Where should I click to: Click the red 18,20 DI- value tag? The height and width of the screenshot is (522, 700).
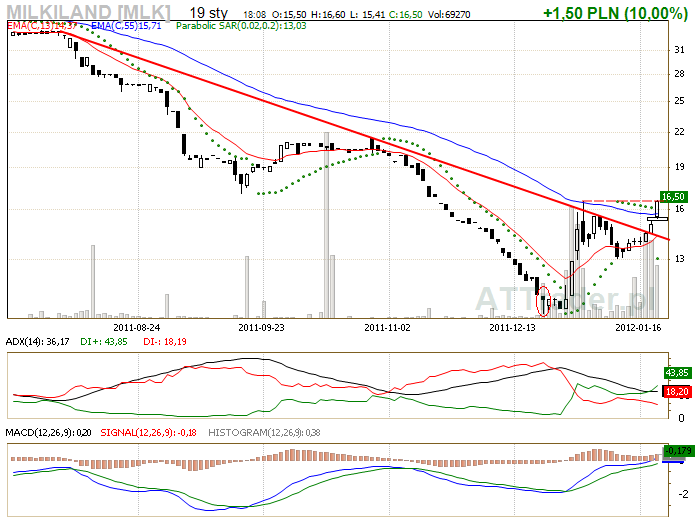[677, 392]
